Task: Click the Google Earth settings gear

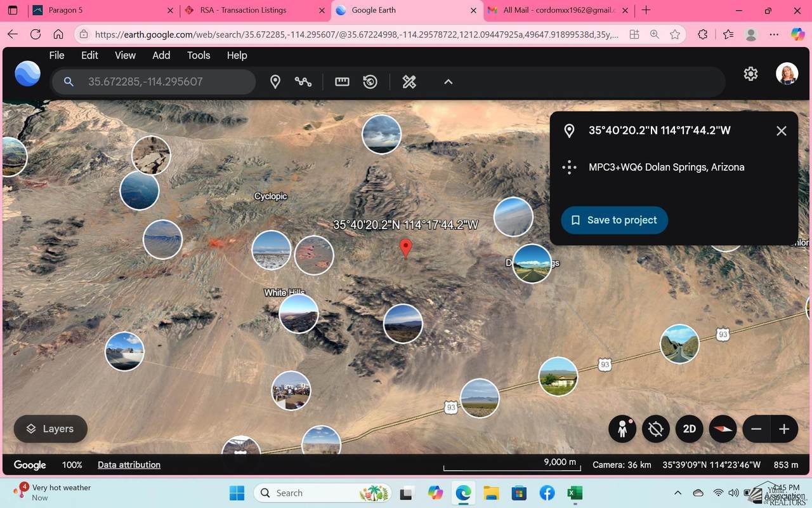Action: click(750, 74)
